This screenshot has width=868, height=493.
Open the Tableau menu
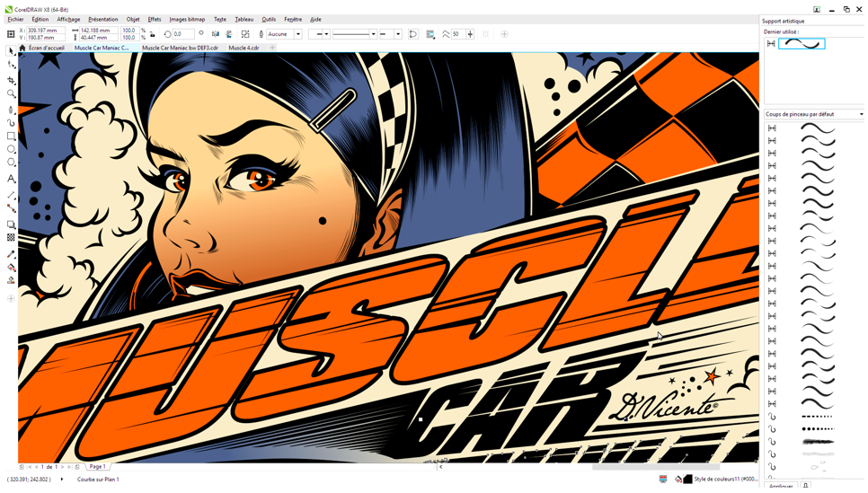coord(244,19)
